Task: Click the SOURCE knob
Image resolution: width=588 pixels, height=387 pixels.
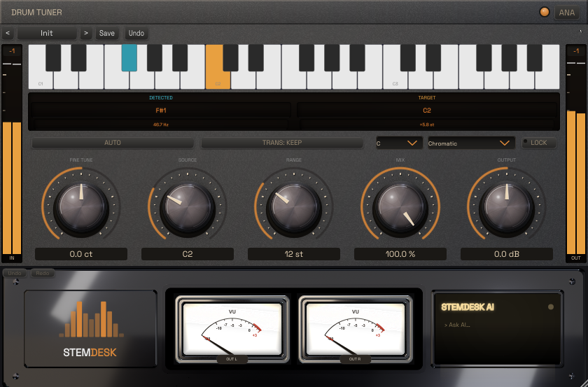Action: (x=188, y=206)
